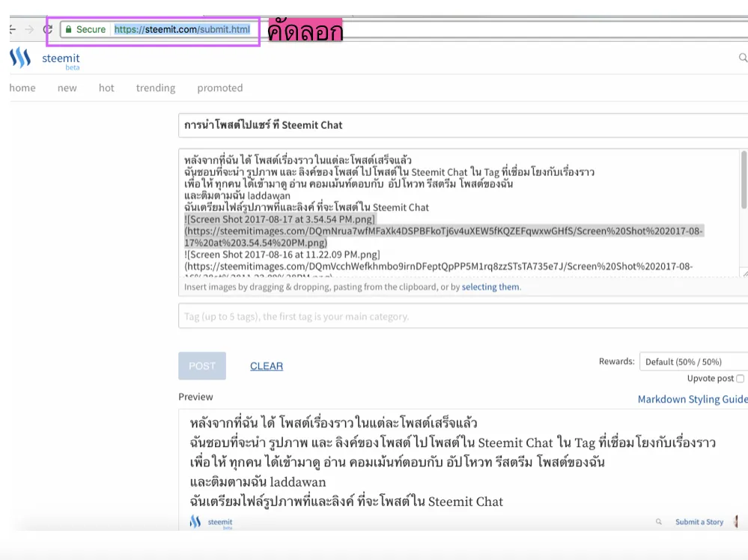
Task: Select the steemit.com/submit.html URL in address bar
Action: pyautogui.click(x=182, y=30)
